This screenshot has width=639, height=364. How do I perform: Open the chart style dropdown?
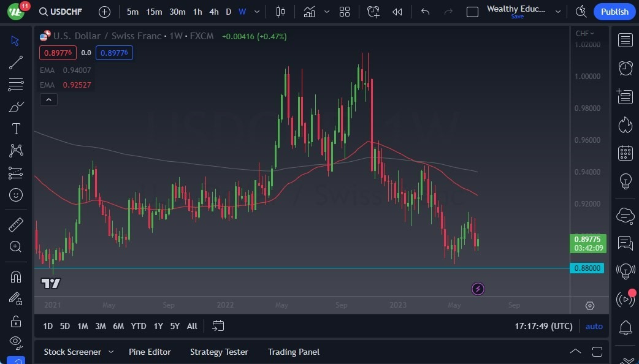point(327,11)
